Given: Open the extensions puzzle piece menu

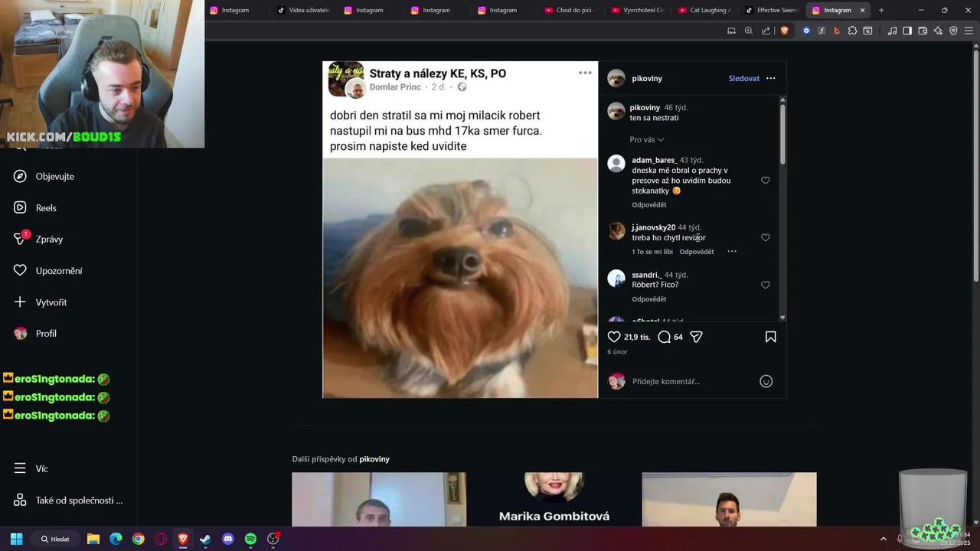Looking at the screenshot, I should 852,31.
